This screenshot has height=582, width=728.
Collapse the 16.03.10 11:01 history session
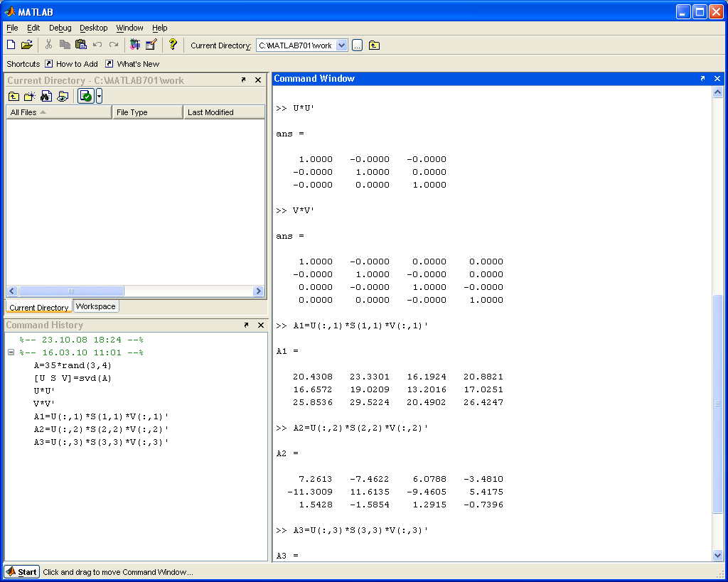[x=11, y=352]
